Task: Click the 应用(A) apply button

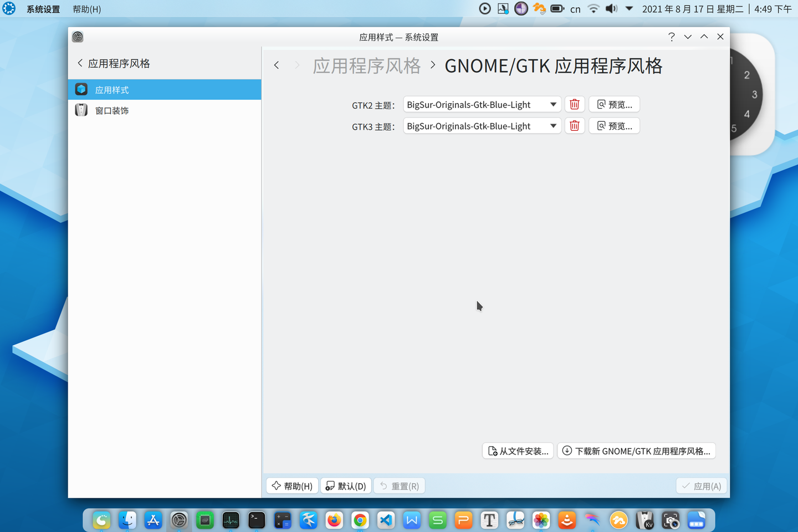Action: point(701,485)
